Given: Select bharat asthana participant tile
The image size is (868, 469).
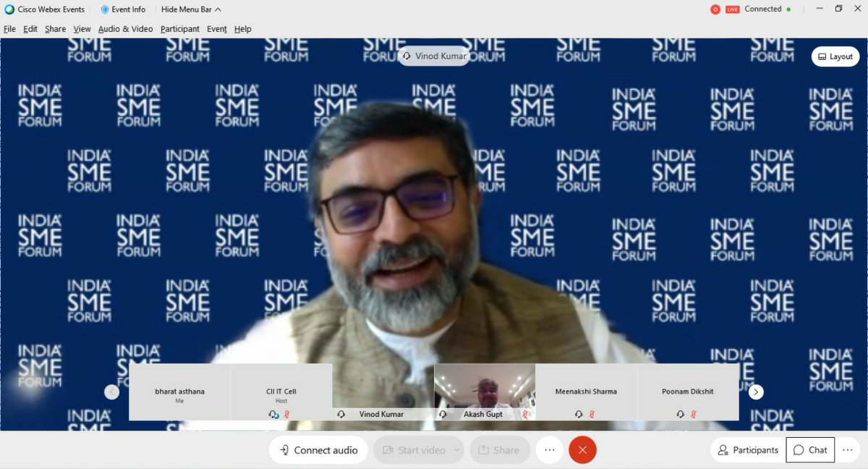Looking at the screenshot, I should (179, 392).
